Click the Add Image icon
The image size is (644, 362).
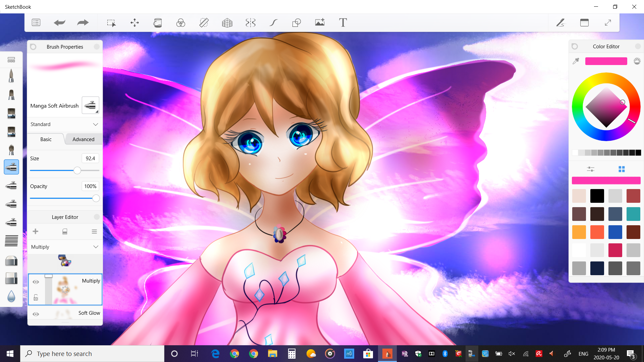pos(320,22)
